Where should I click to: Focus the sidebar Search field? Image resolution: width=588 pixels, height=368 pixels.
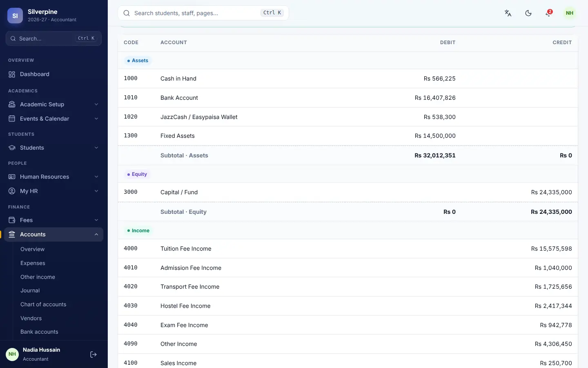point(54,38)
